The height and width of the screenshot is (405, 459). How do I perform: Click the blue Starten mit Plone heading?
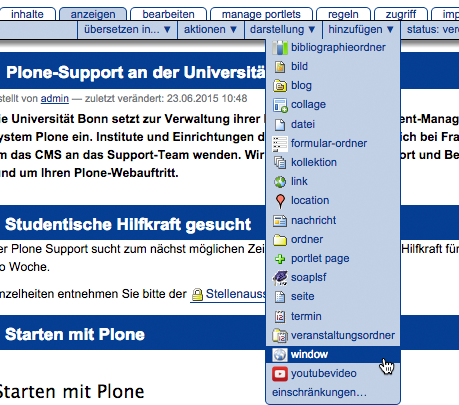point(75,335)
